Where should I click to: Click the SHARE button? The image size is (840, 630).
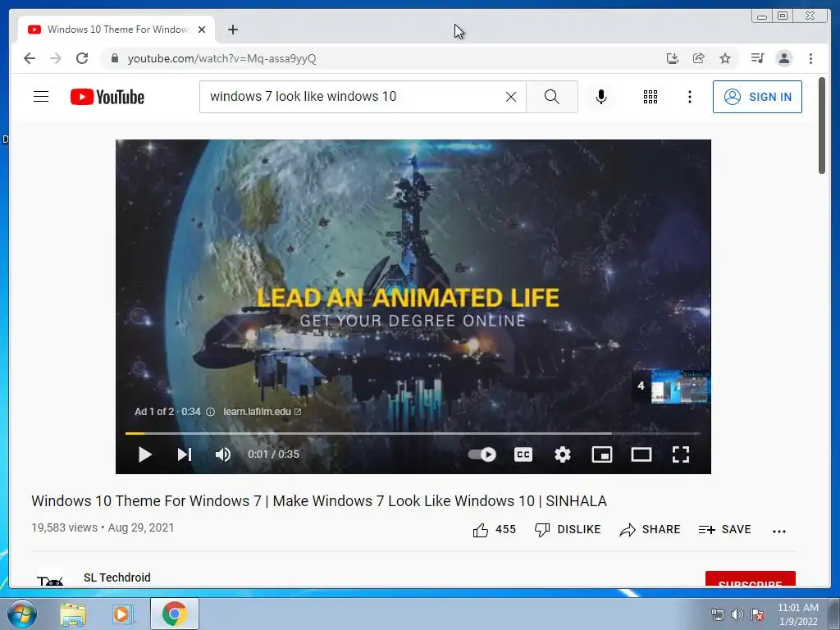[x=650, y=529]
